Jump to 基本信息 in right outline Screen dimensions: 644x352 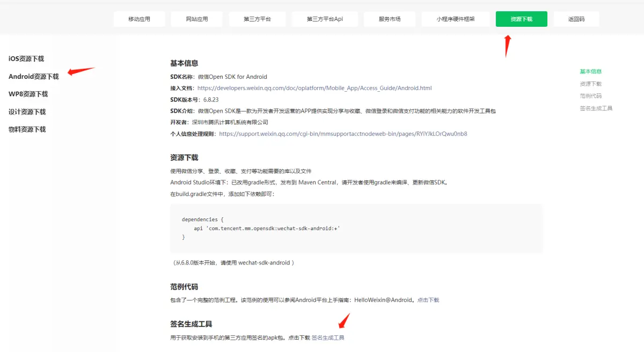[x=590, y=71]
